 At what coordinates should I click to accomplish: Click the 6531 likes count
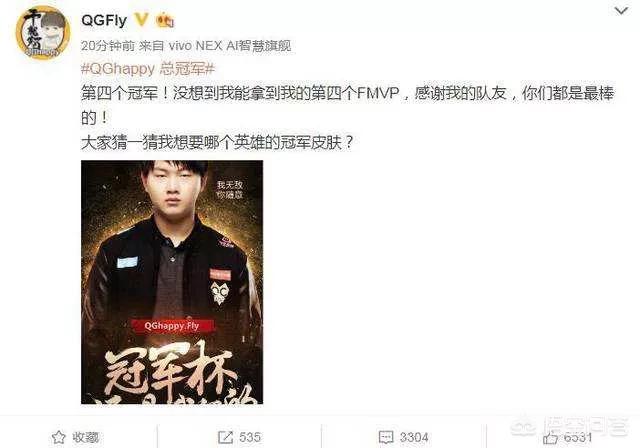tap(578, 437)
